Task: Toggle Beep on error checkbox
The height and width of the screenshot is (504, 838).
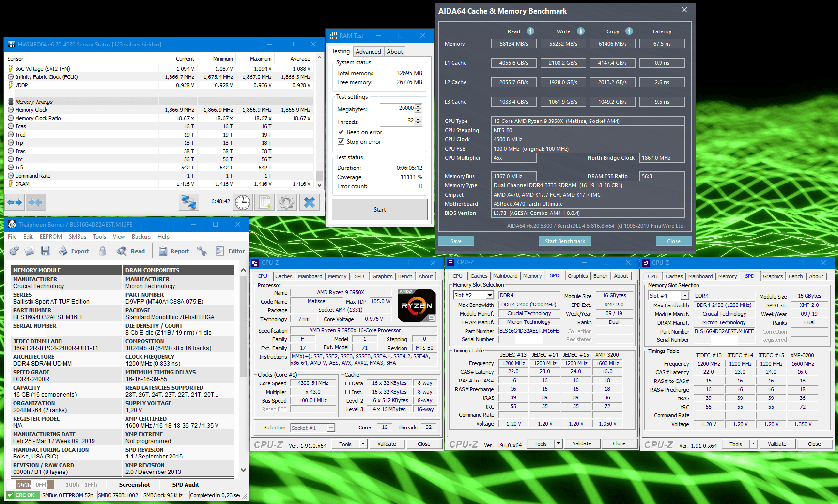Action: pos(341,132)
